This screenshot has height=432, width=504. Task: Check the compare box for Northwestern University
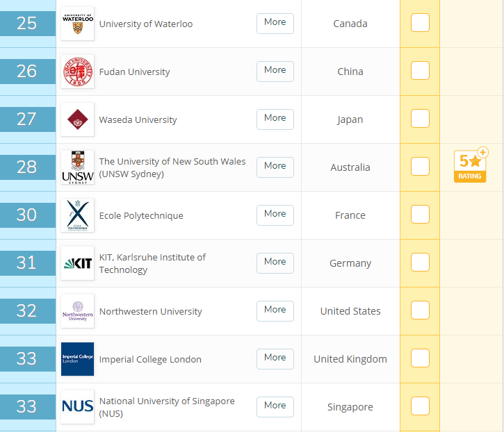[x=420, y=310]
